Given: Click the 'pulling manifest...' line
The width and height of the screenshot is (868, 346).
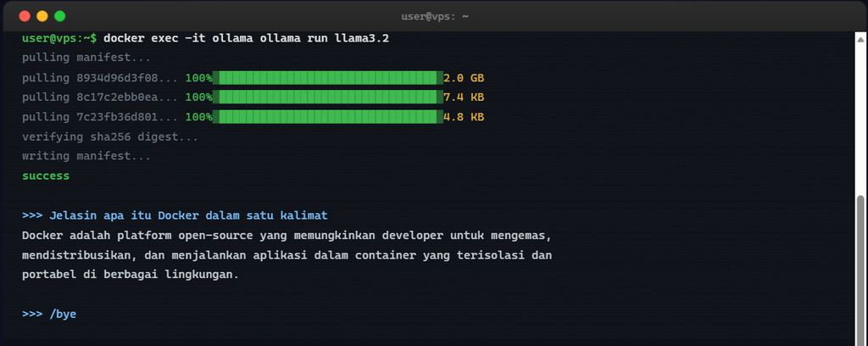Looking at the screenshot, I should [x=86, y=58].
